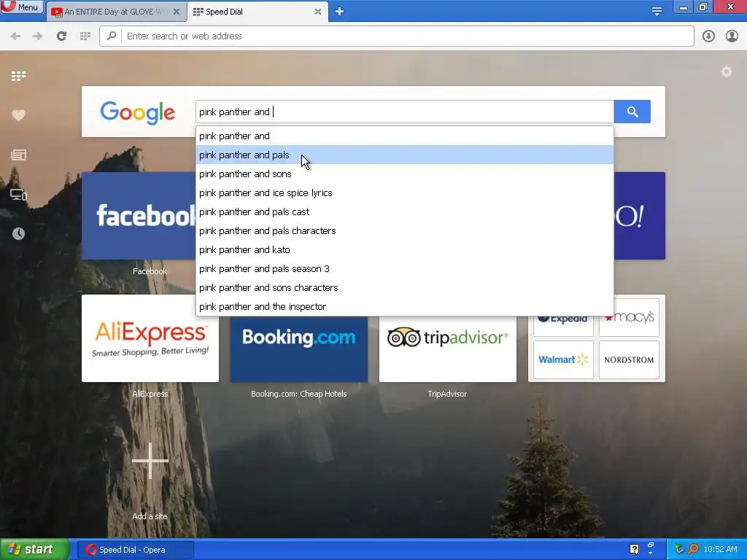Open the Macy's tile in the folder

coord(629,317)
